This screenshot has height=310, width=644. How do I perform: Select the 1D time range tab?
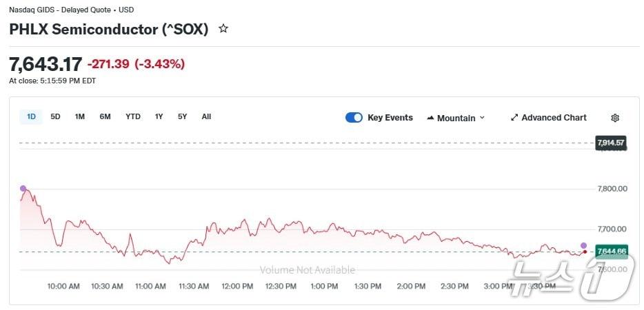tap(31, 116)
